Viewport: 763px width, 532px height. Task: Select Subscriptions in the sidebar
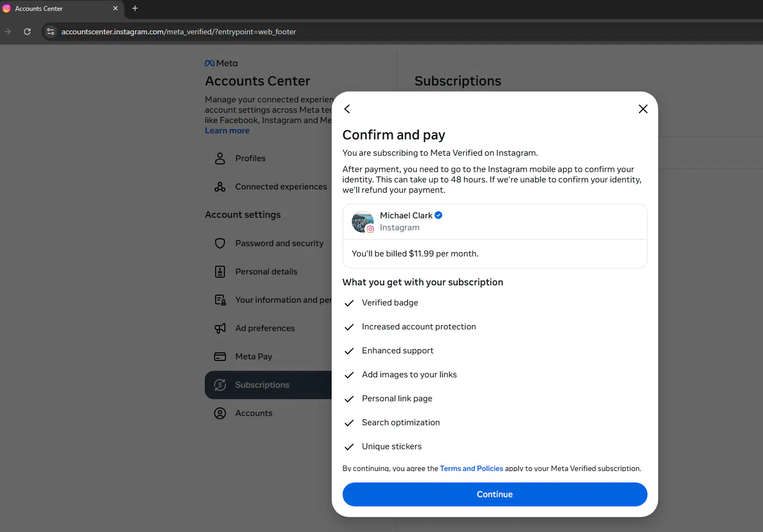(x=268, y=385)
